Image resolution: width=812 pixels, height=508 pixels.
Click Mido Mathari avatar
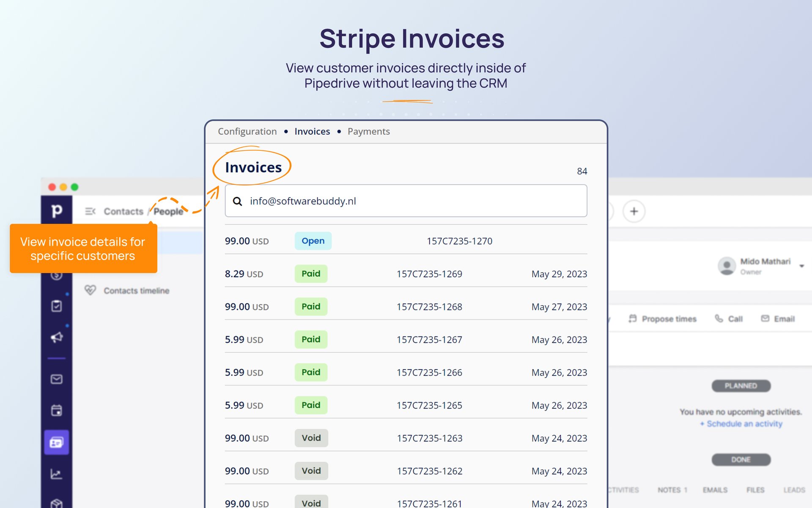[x=727, y=266]
